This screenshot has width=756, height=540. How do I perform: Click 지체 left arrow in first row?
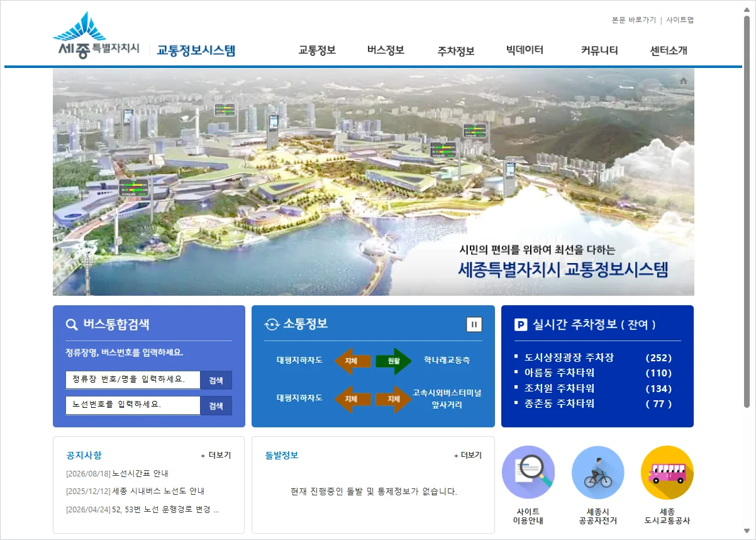click(x=352, y=361)
